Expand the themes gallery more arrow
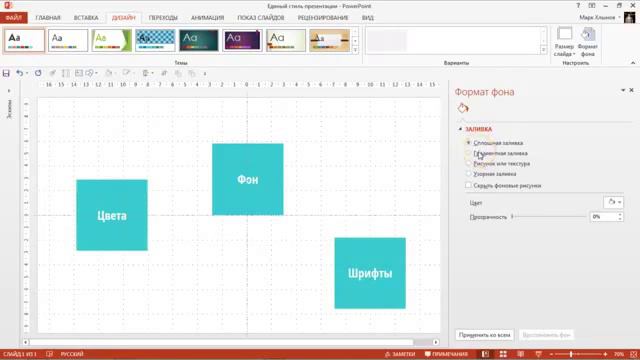Screen dimensions: 640x360 tap(355, 50)
